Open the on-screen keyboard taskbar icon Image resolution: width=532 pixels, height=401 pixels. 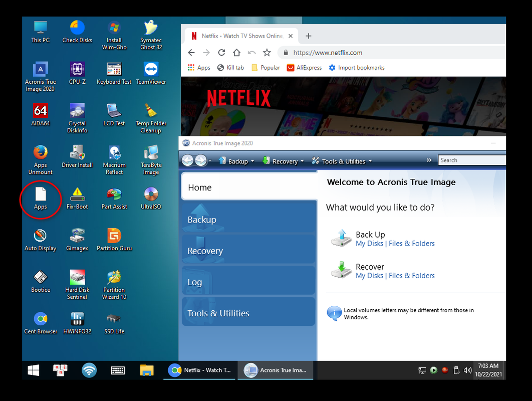click(x=118, y=370)
